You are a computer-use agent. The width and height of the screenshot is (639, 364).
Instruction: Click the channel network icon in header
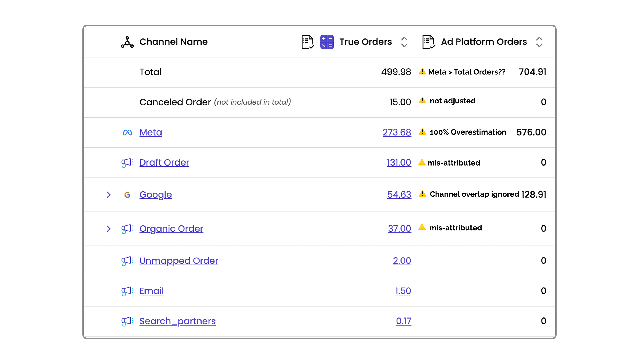pos(127,42)
